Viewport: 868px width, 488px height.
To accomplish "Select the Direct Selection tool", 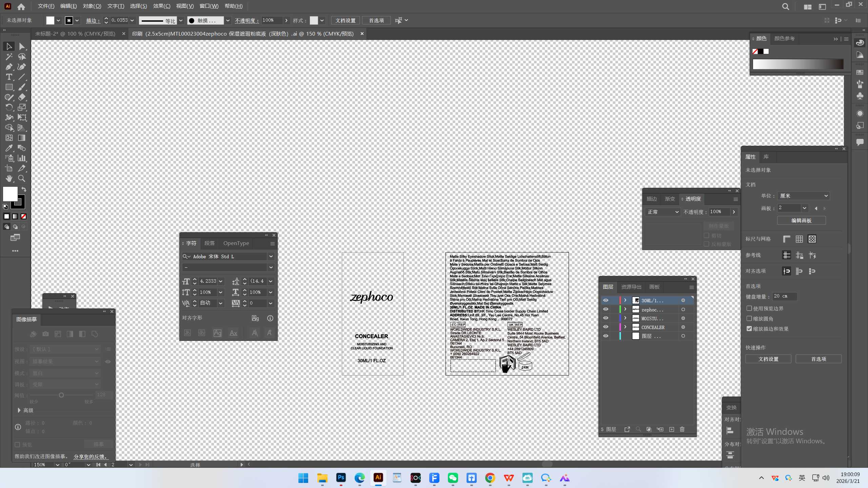I will click(x=22, y=46).
